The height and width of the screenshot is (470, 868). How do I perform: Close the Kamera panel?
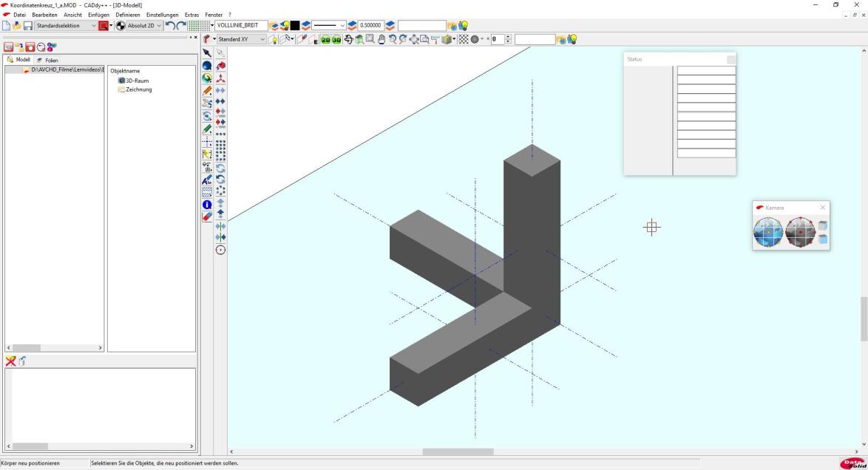point(822,208)
